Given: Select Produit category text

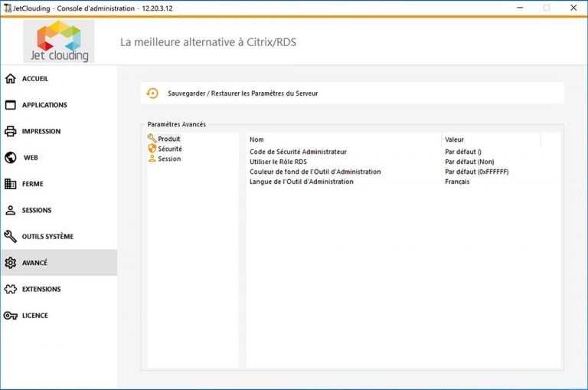Looking at the screenshot, I should [169, 139].
